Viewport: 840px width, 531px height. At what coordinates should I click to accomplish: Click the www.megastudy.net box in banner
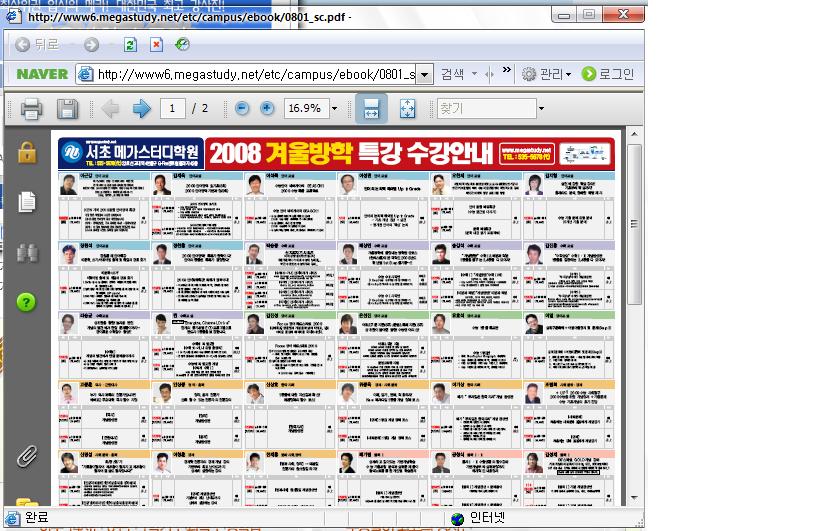(526, 154)
